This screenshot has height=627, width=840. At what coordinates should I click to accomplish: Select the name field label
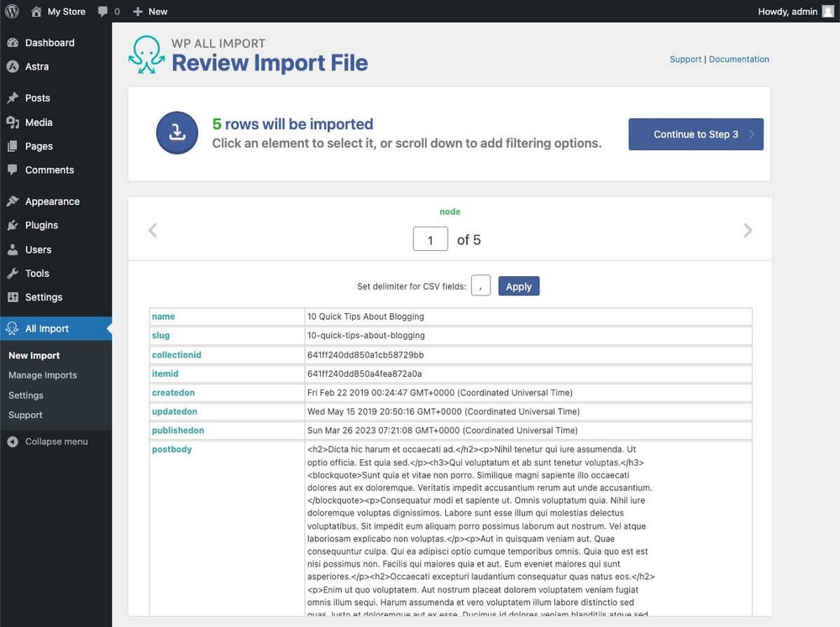(x=164, y=316)
